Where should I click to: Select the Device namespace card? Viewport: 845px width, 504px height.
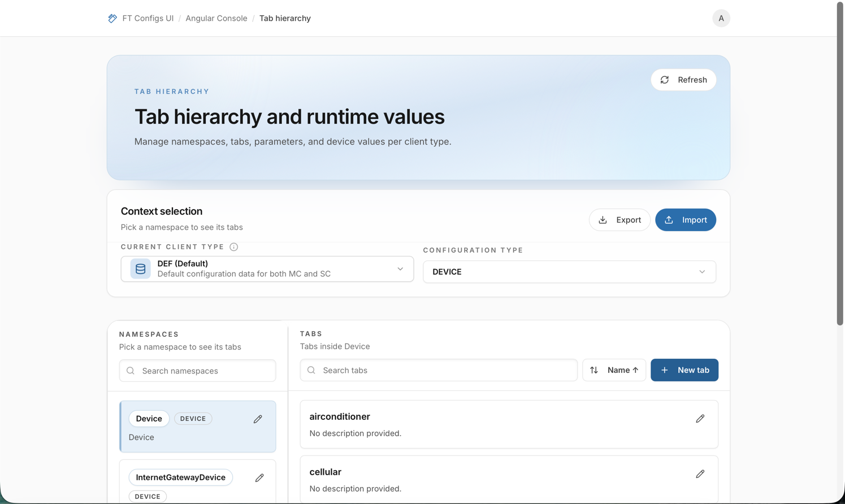197,427
